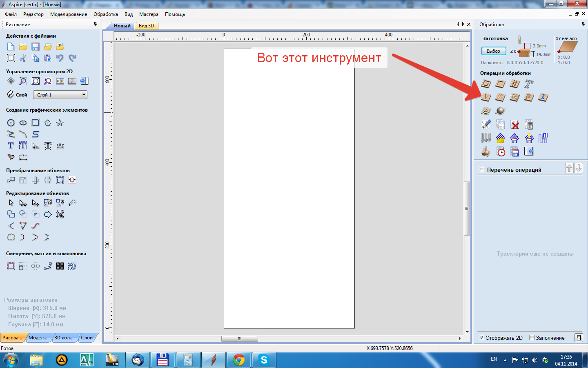Click the vertical scrollbar thumb beside canvas
The height and width of the screenshot is (368, 588).
[x=467, y=209]
